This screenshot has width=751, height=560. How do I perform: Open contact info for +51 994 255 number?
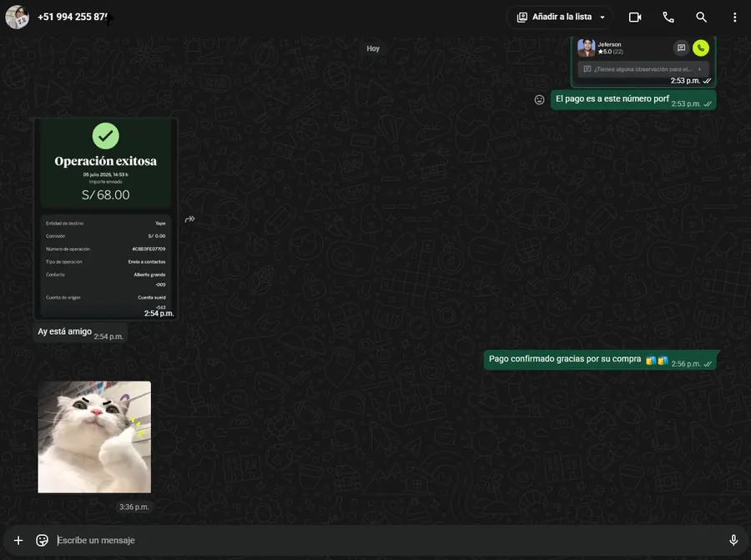click(73, 17)
